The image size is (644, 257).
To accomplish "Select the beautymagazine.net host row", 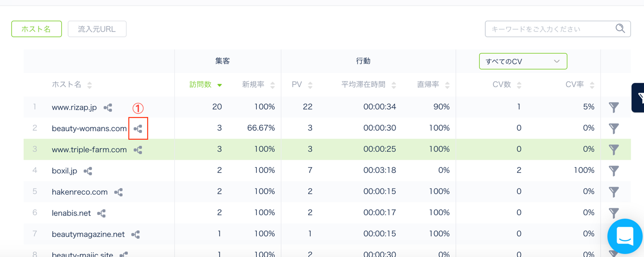I will click(88, 234).
